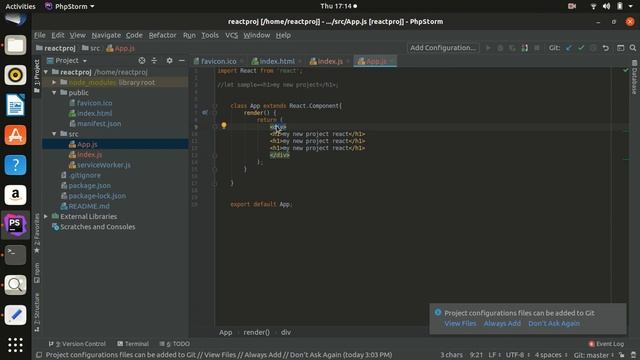Click the Always Add link in notification

pos(502,323)
